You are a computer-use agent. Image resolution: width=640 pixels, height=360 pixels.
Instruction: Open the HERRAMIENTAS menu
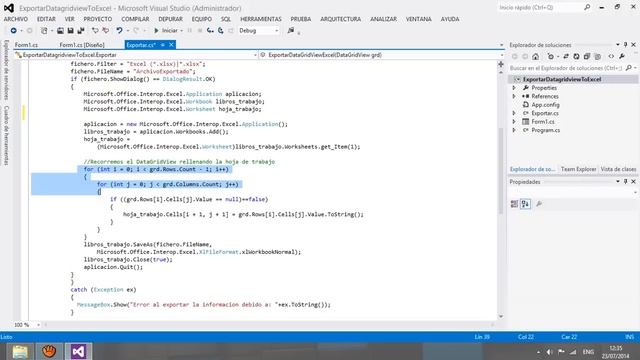pos(261,19)
